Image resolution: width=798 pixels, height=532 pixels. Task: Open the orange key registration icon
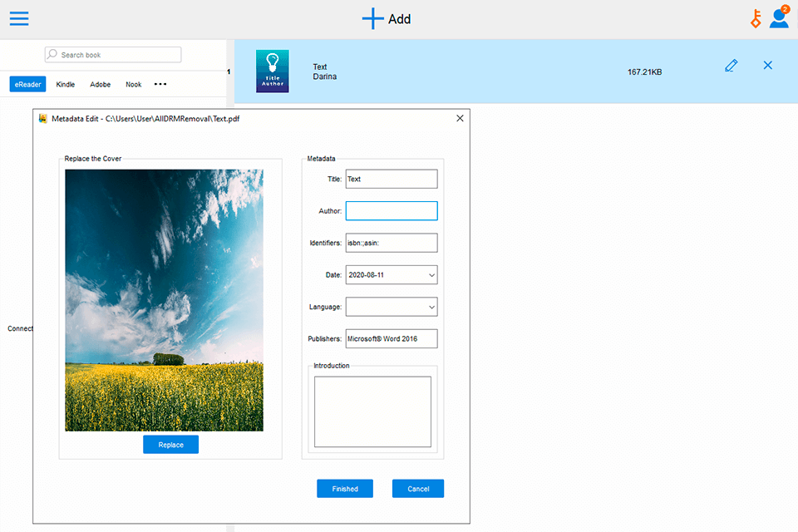click(756, 18)
